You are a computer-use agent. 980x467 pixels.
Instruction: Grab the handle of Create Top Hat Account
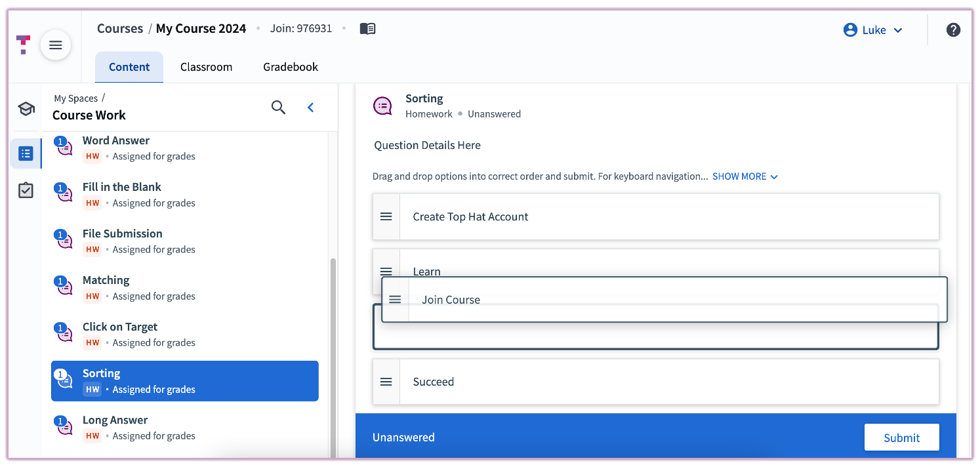click(386, 216)
